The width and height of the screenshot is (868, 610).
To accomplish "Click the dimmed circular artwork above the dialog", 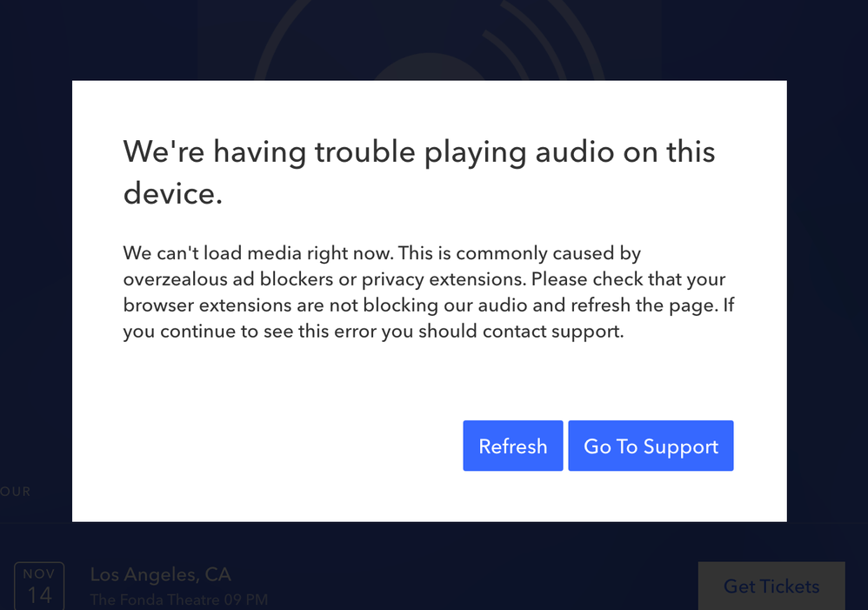I will tap(428, 44).
